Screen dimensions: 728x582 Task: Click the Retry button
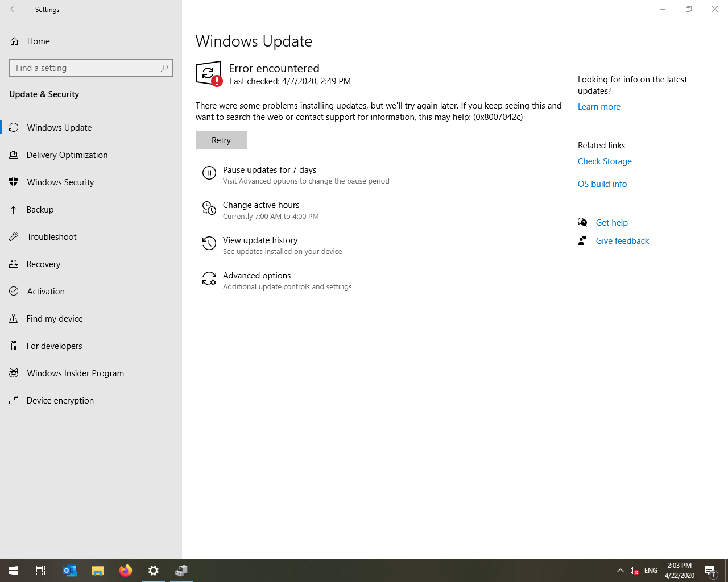tap(221, 140)
